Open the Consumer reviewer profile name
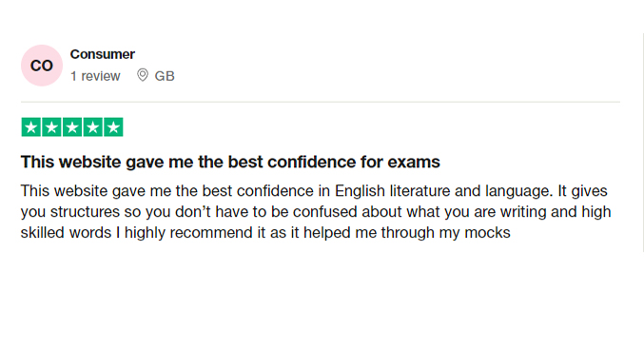This screenshot has height=348, width=644. pos(103,54)
